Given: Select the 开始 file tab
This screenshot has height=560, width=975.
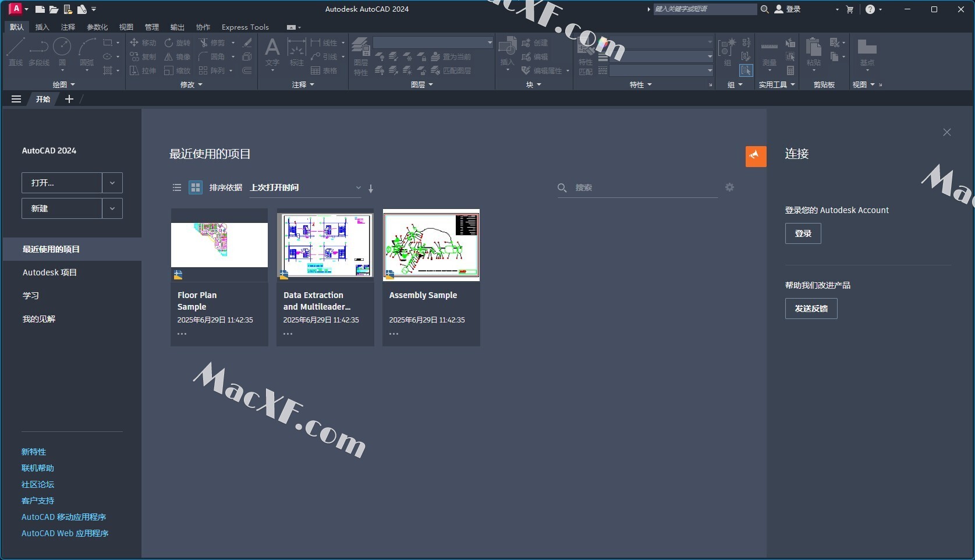Looking at the screenshot, I should [43, 99].
